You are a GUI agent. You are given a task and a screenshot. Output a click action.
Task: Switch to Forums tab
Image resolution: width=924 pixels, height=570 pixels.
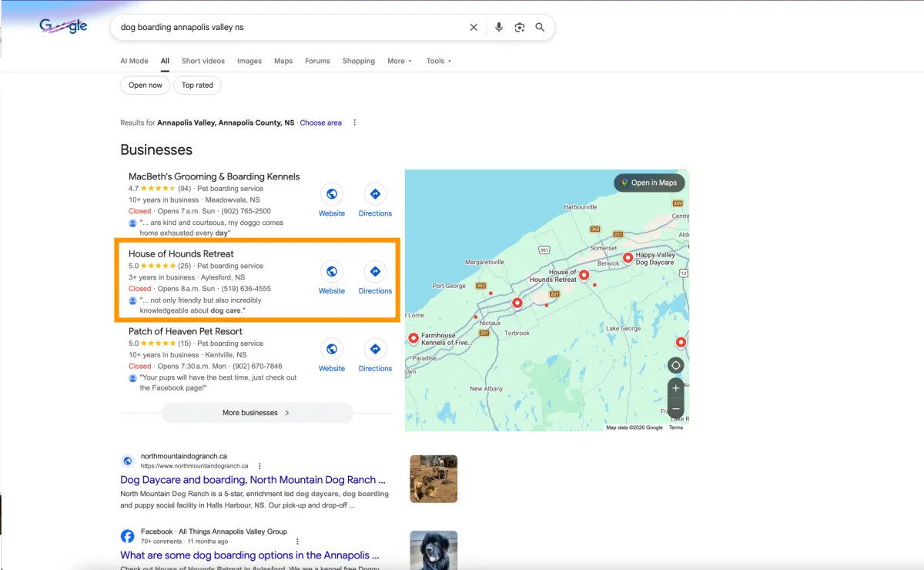(317, 61)
